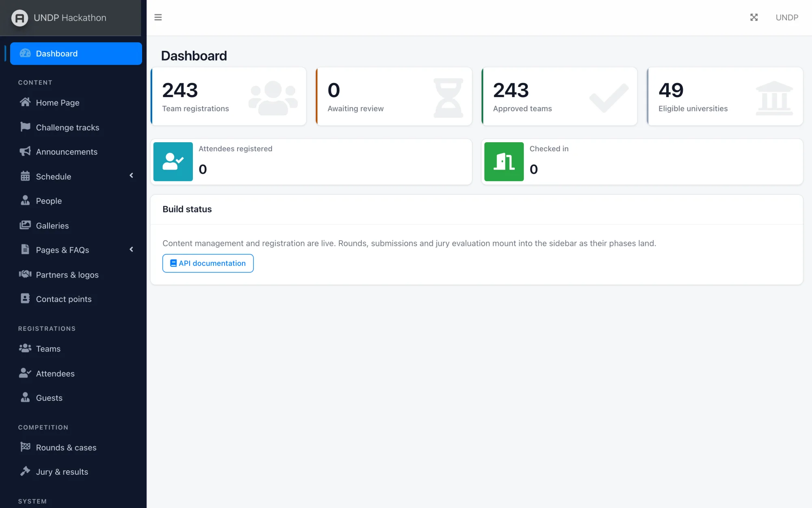Open the API documentation button

coord(208,263)
